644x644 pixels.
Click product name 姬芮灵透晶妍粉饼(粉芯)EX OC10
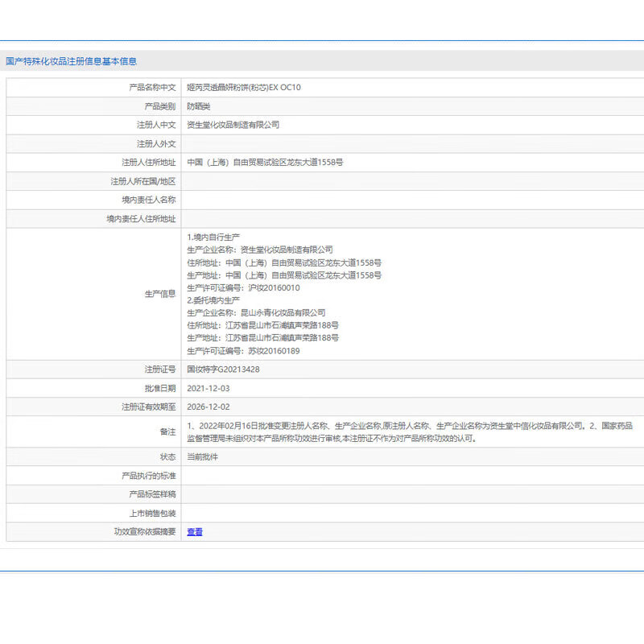pyautogui.click(x=243, y=87)
